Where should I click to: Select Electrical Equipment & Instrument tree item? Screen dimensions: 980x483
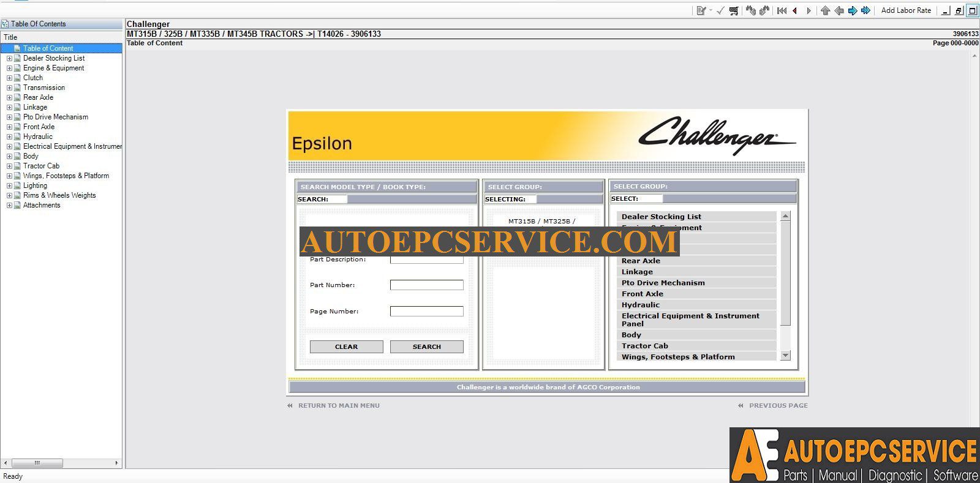[x=72, y=146]
